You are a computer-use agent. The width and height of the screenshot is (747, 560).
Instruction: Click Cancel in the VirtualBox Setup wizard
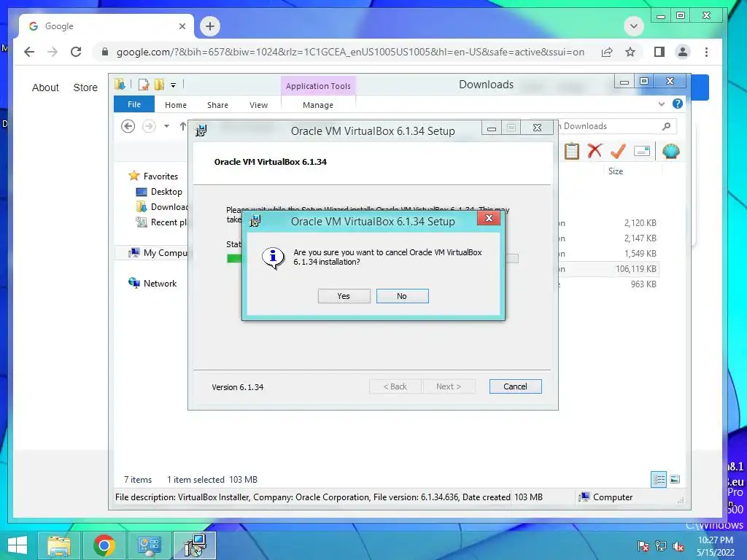[x=515, y=386]
